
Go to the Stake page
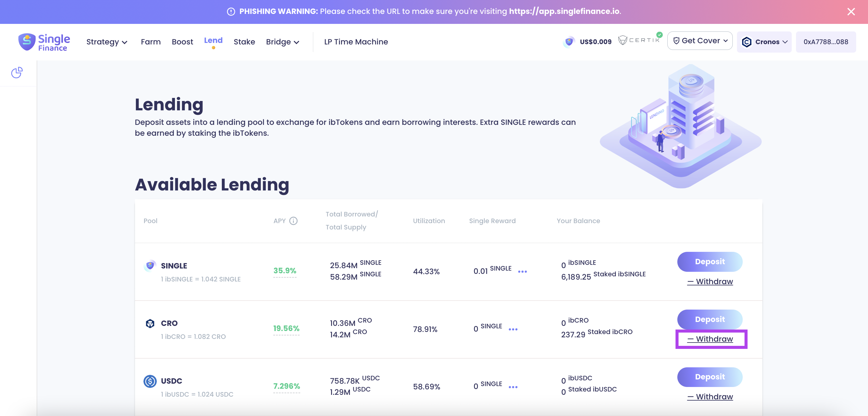click(x=244, y=42)
